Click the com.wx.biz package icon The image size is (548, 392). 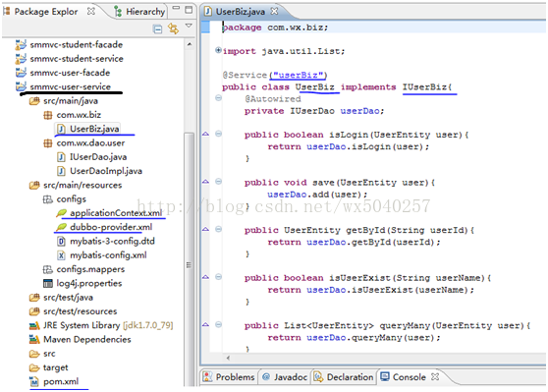coord(48,115)
